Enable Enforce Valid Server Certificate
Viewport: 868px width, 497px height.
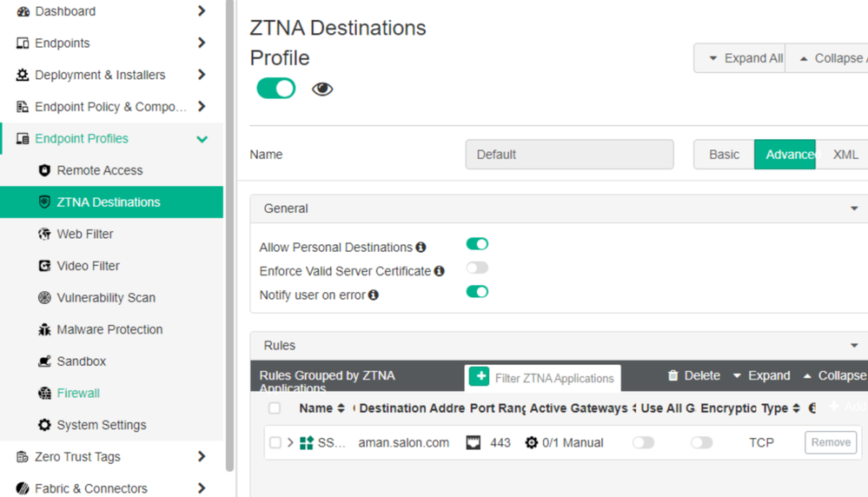coord(477,268)
